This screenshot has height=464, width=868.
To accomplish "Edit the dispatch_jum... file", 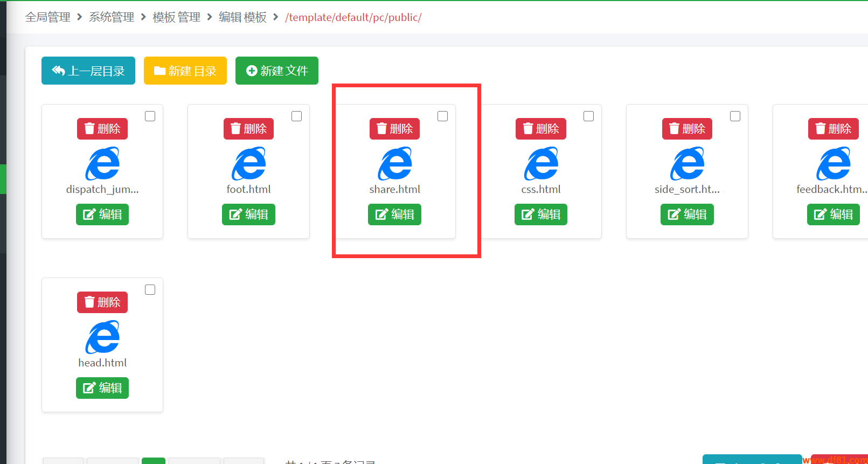I will pos(102,214).
